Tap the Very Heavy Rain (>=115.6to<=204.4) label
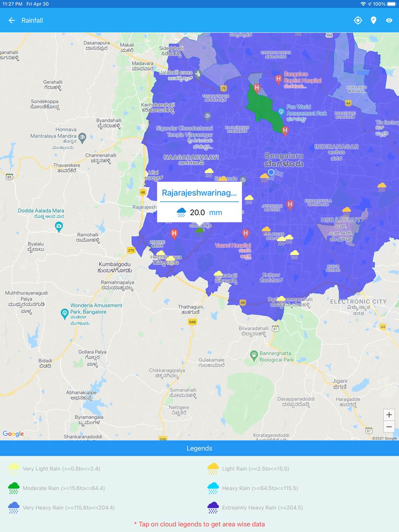399x532 pixels. [69, 508]
